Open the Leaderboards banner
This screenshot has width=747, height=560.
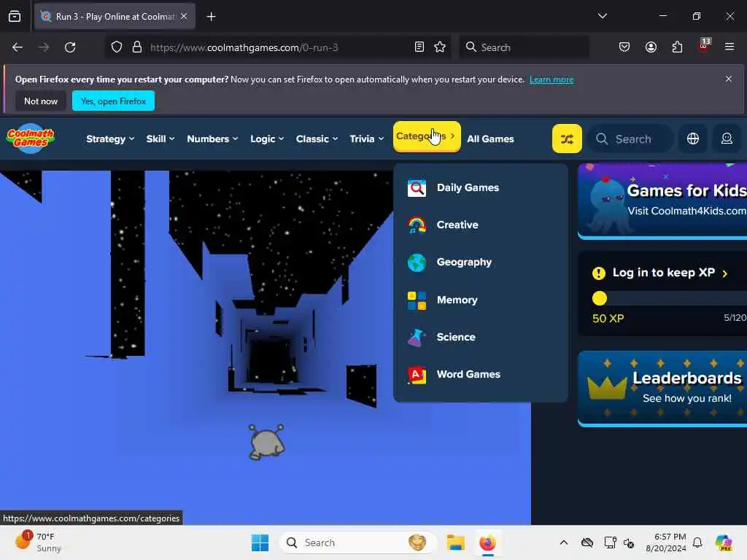[x=662, y=389]
